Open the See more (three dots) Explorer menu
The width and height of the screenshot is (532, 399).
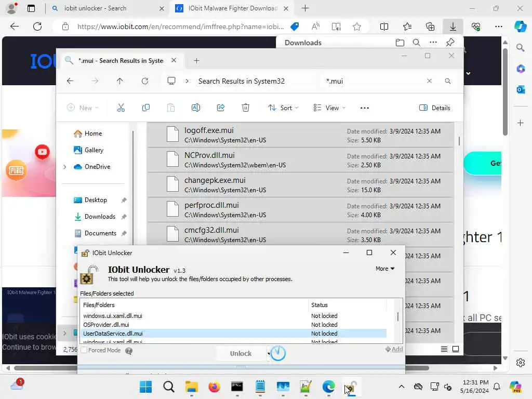364,108
